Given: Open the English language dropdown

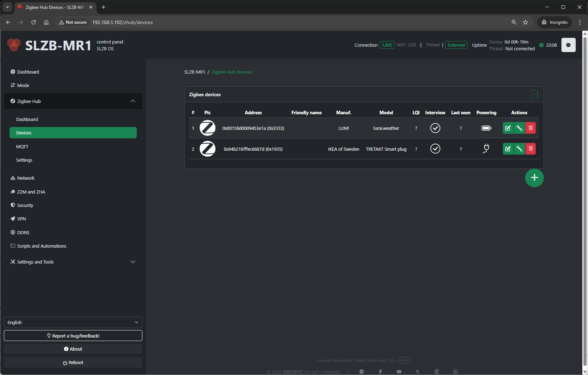Looking at the screenshot, I should tap(73, 322).
